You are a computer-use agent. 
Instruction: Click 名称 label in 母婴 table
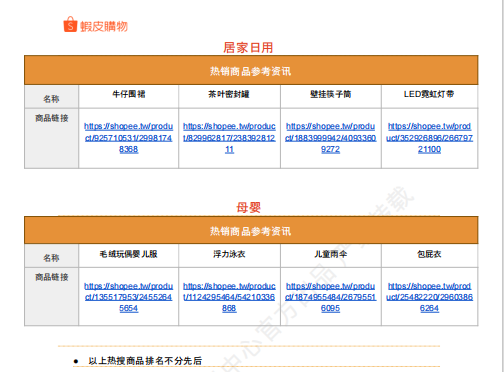click(x=51, y=258)
